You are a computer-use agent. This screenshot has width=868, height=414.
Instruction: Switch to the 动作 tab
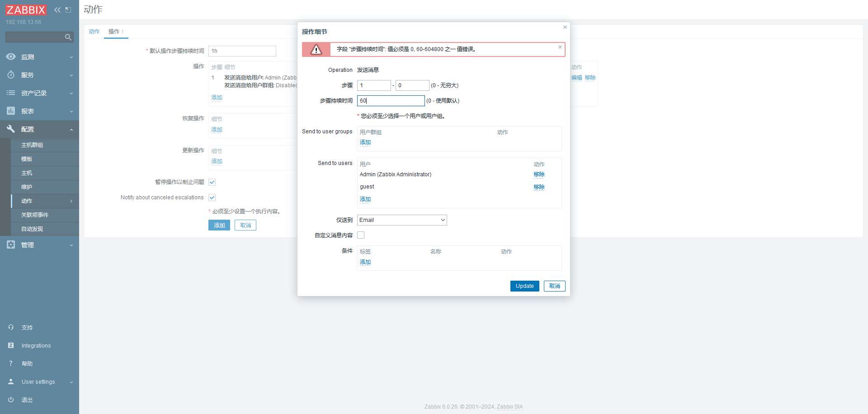click(94, 32)
